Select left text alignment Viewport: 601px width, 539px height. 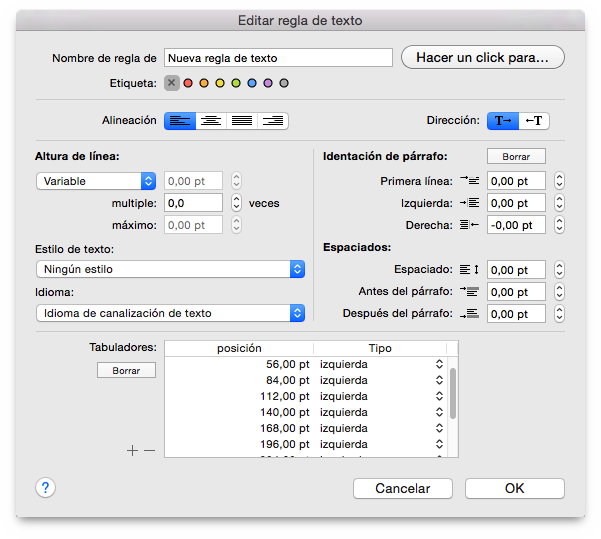[x=180, y=121]
